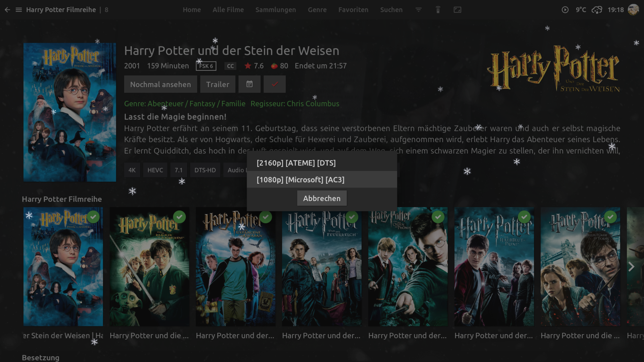Open the Audio dropdown tag
Image resolution: width=644 pixels, height=362 pixels.
(235, 170)
